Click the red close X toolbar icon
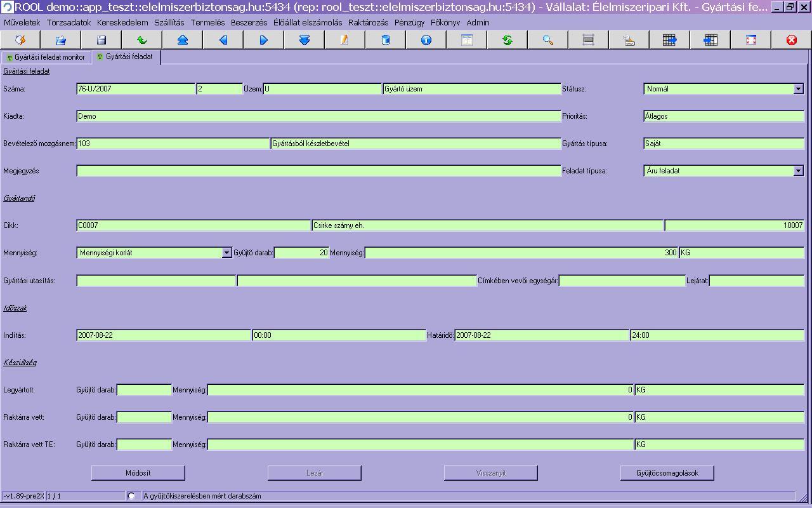 coord(792,40)
